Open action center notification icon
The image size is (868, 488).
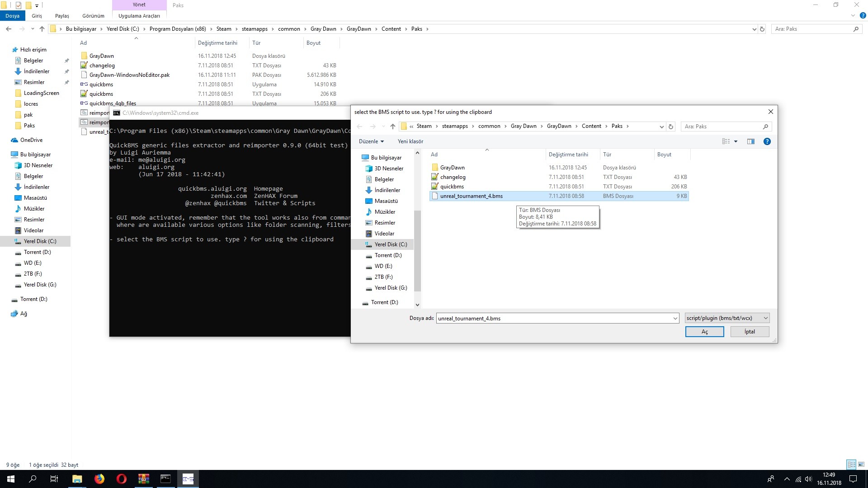[853, 479]
